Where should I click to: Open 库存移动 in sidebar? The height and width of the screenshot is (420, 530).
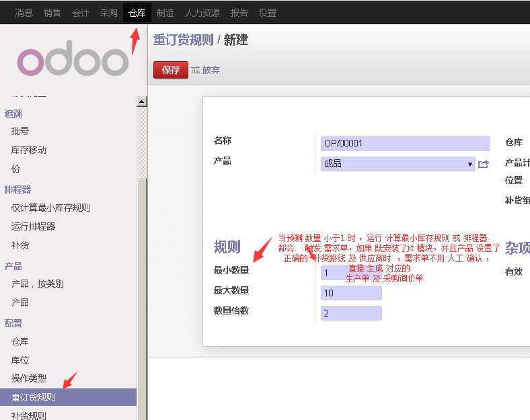click(29, 150)
